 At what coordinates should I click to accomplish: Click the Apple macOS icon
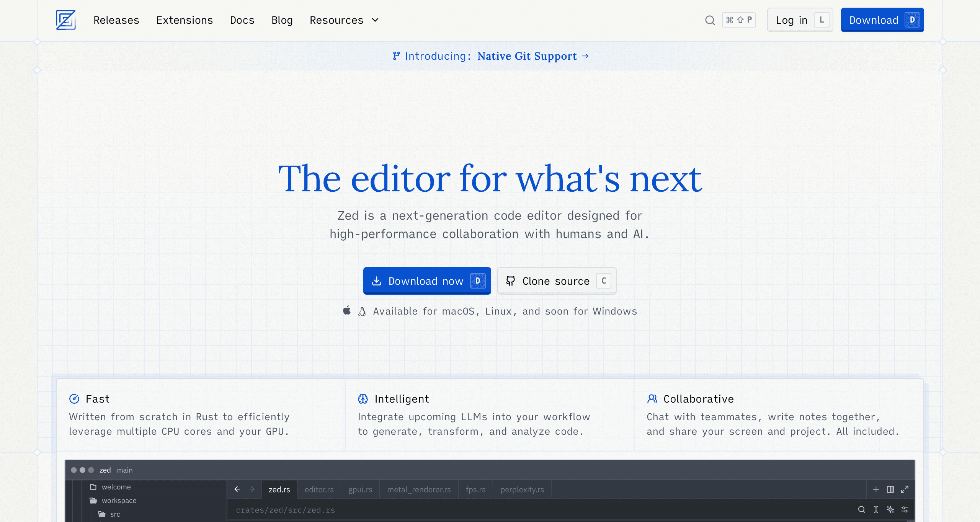[x=347, y=310]
